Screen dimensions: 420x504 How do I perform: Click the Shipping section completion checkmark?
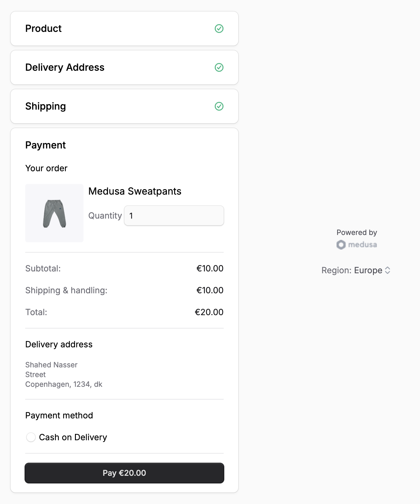(x=219, y=106)
